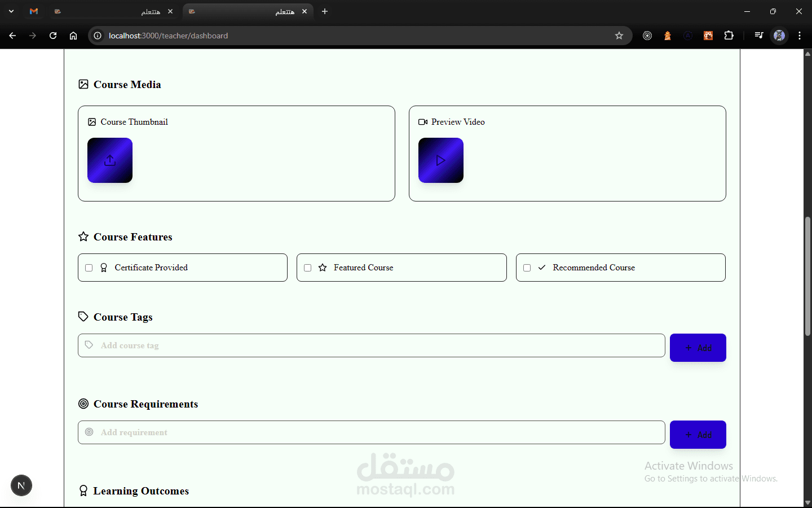812x508 pixels.
Task: Click the Course Tags heading text
Action: point(123,317)
